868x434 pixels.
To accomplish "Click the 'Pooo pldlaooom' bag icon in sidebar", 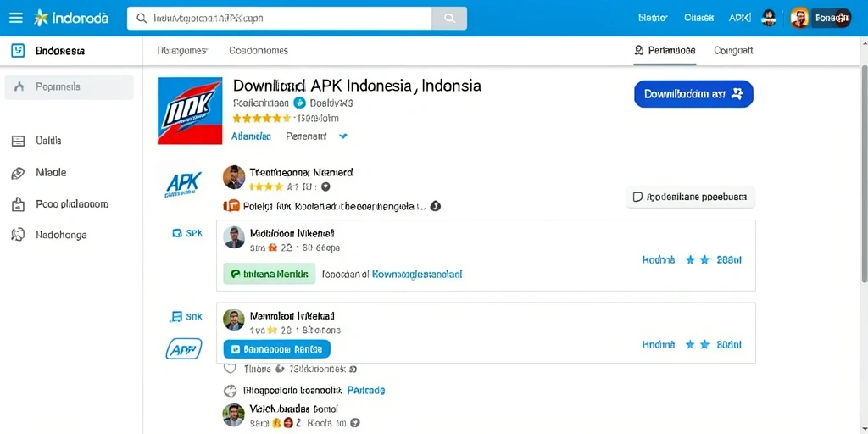I will [19, 204].
